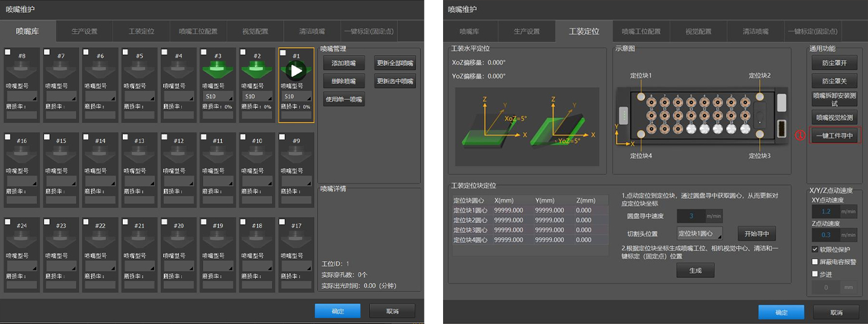Open the S10 model dropdown of nozzle #3

[218, 96]
